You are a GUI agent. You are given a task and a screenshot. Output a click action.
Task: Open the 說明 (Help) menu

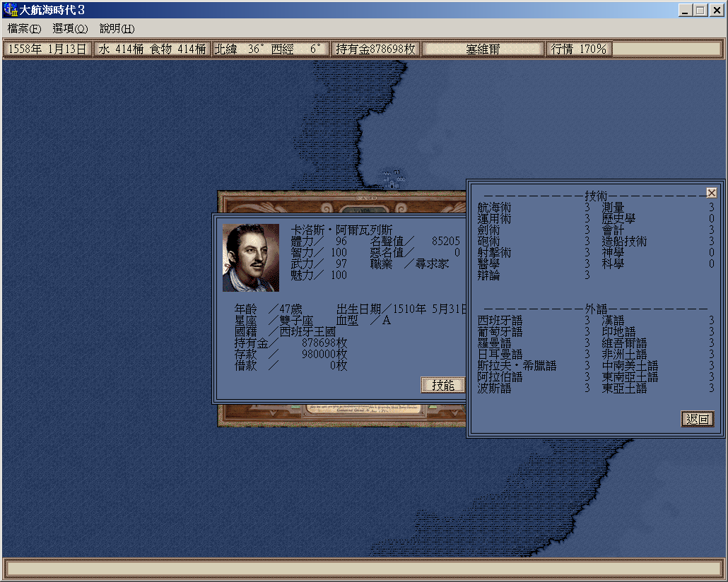pyautogui.click(x=117, y=29)
